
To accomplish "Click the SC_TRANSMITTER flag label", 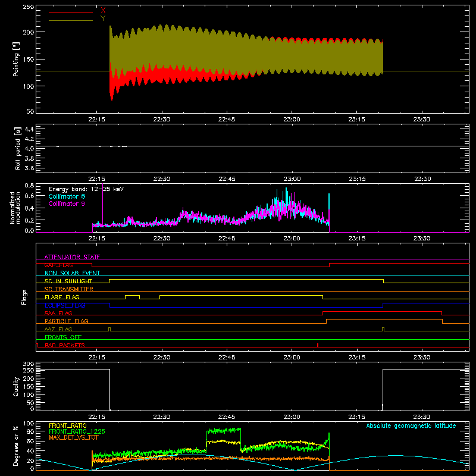I will [69, 289].
